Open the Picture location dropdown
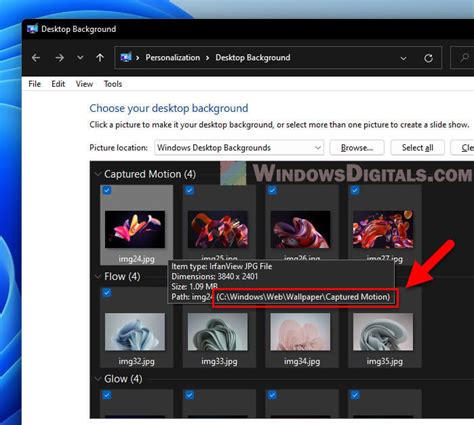The width and height of the screenshot is (474, 425). tap(239, 148)
